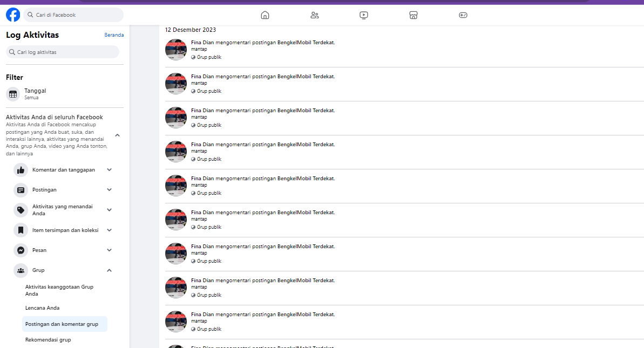This screenshot has height=348, width=644.
Task: Expand the Postingan chevron
Action: (x=109, y=190)
